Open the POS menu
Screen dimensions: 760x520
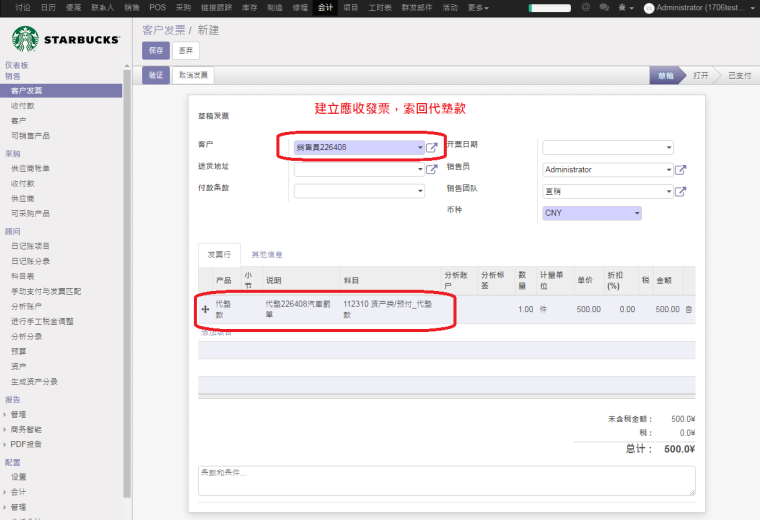click(x=158, y=7)
